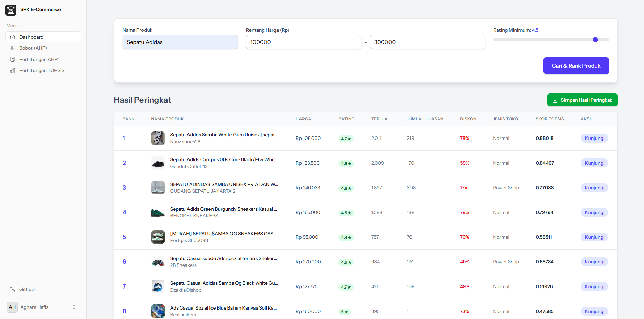Open the Bobot (AHP) menu item
This screenshot has height=319, width=644.
(33, 48)
